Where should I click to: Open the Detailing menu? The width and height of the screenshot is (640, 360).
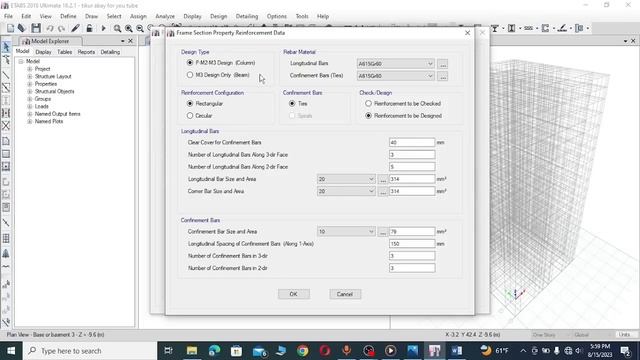[247, 16]
